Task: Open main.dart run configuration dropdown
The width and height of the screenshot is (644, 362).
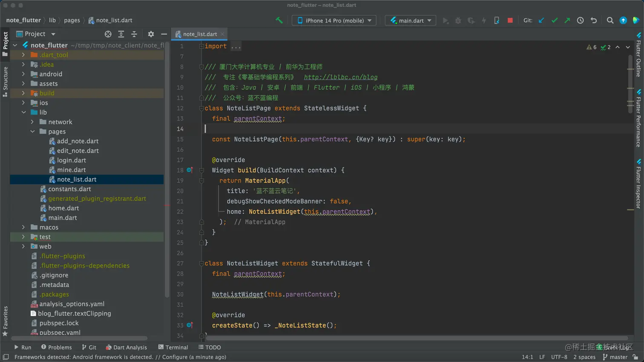Action: pyautogui.click(x=411, y=20)
